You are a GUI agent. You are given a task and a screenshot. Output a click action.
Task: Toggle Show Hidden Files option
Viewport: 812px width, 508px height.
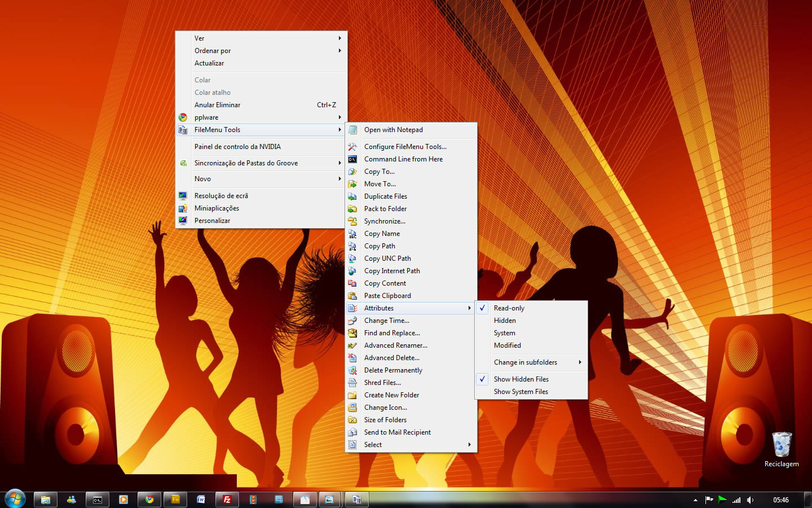(521, 379)
